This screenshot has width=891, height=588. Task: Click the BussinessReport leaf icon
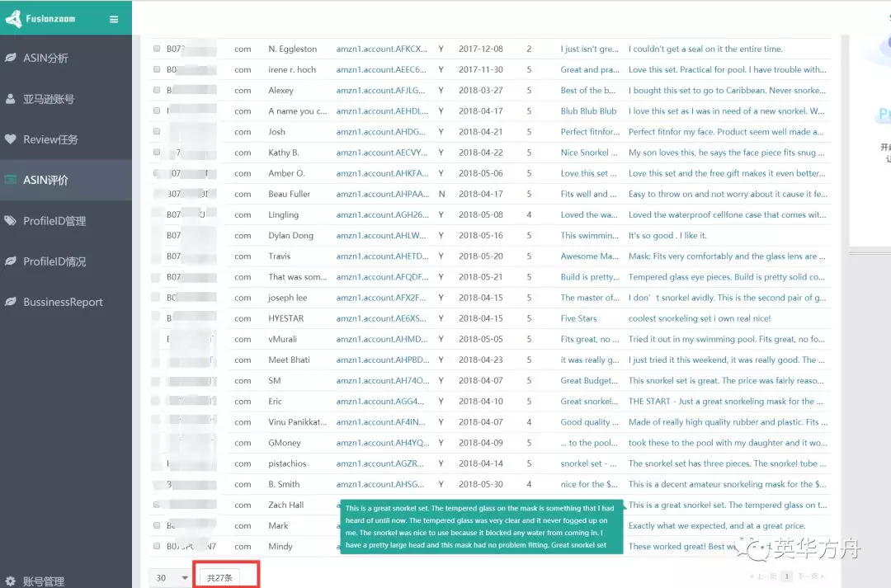pos(10,302)
